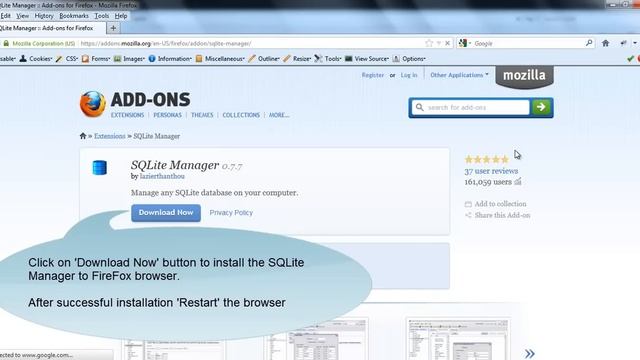The image size is (640, 360).
Task: Click the green checkmark status icon
Action: [x=630, y=59]
